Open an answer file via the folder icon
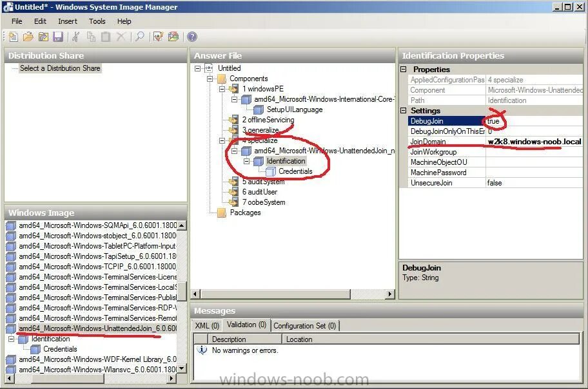Screen dimensions: 588x389 tap(28, 37)
